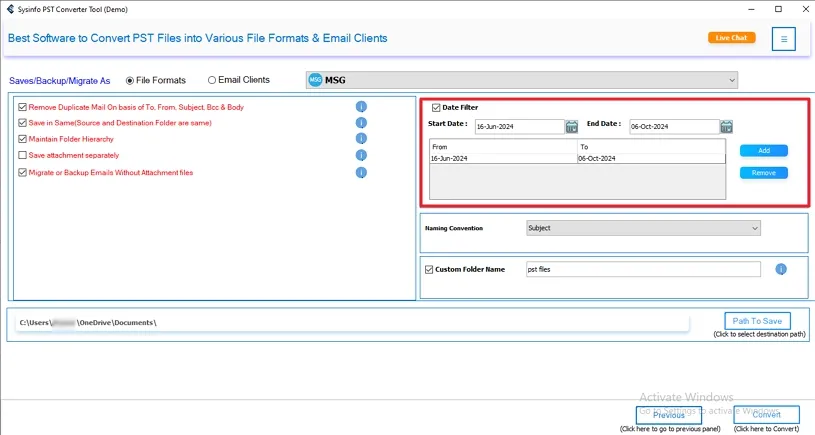
Task: Open the hamburger menu button
Action: pyautogui.click(x=784, y=39)
